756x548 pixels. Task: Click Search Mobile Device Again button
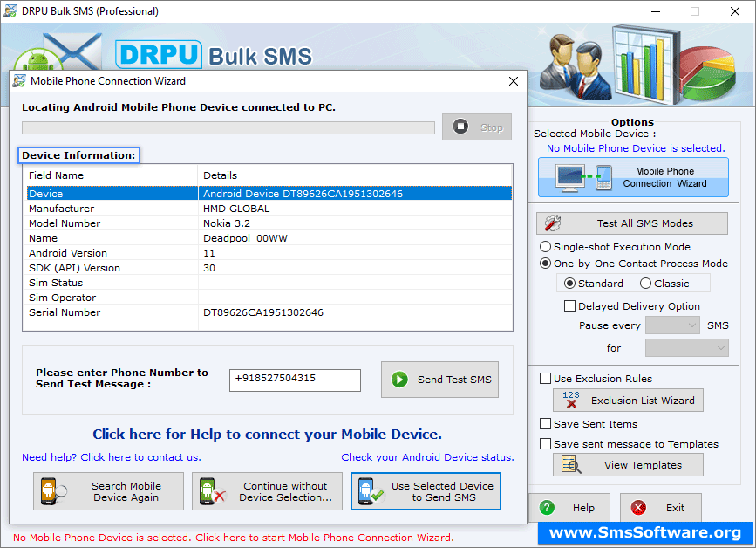[x=108, y=491]
